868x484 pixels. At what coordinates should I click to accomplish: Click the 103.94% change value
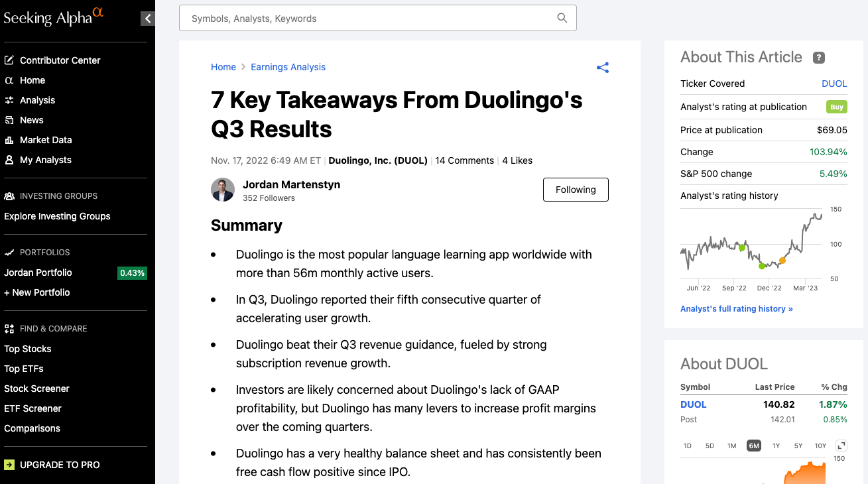[828, 152]
